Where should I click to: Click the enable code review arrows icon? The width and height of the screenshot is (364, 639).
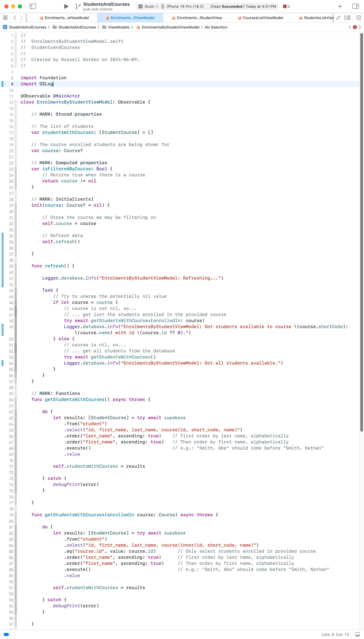[x=338, y=18]
